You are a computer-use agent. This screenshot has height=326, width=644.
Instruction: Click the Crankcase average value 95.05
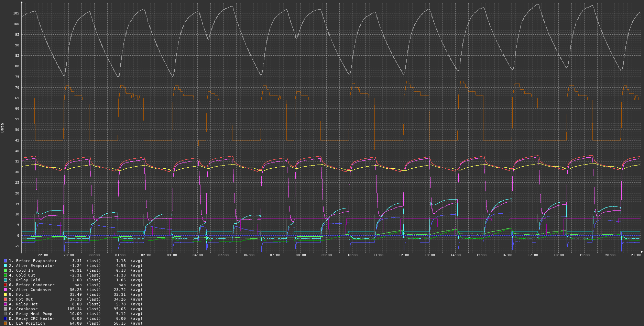point(120,309)
